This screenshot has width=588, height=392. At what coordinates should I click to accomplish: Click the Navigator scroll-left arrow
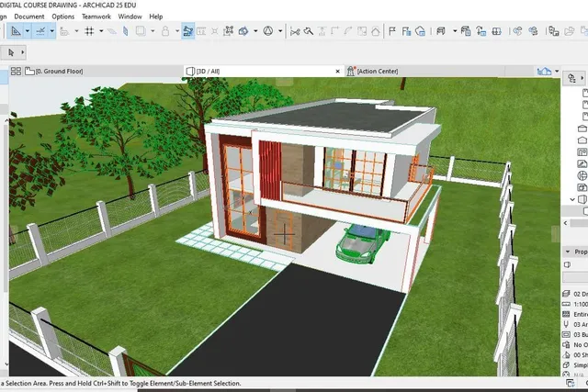click(566, 223)
